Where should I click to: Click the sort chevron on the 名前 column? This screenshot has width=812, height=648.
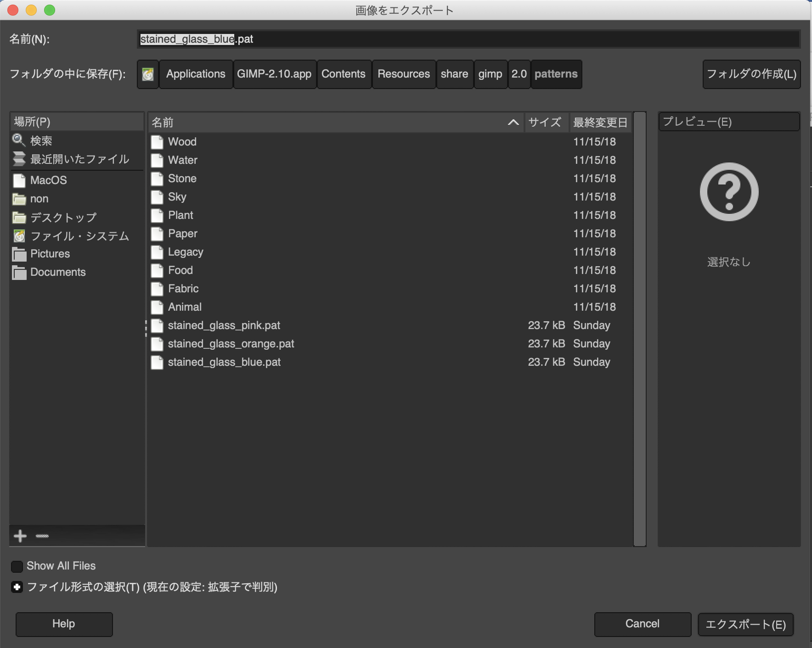point(513,122)
